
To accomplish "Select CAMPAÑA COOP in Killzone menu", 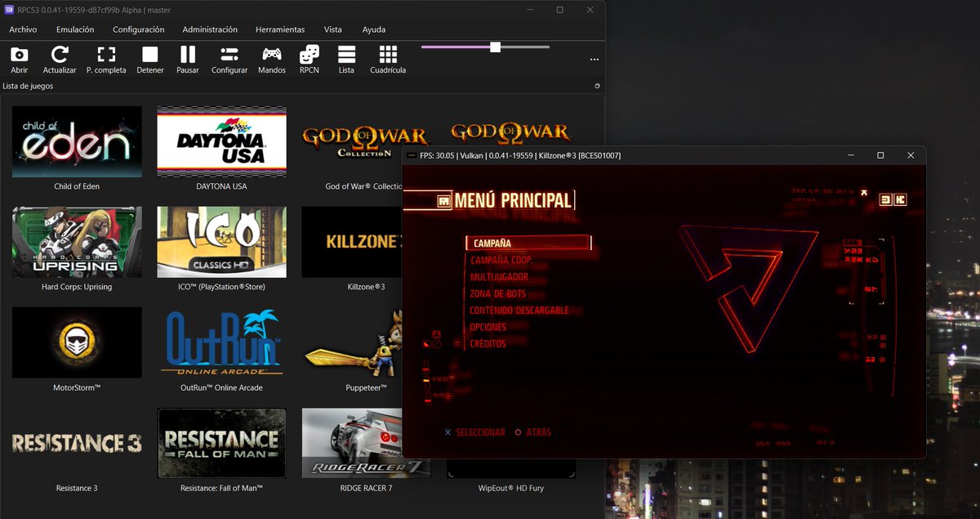I will pyautogui.click(x=501, y=260).
